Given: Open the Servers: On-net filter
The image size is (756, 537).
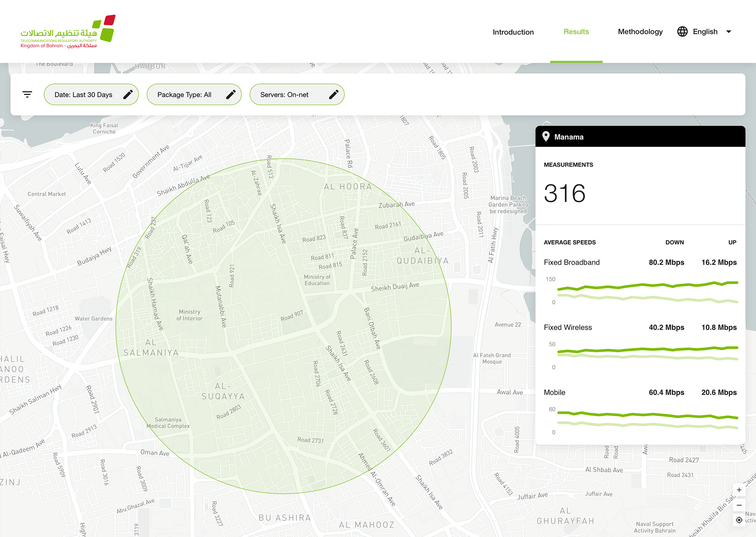Looking at the screenshot, I should pyautogui.click(x=284, y=94).
